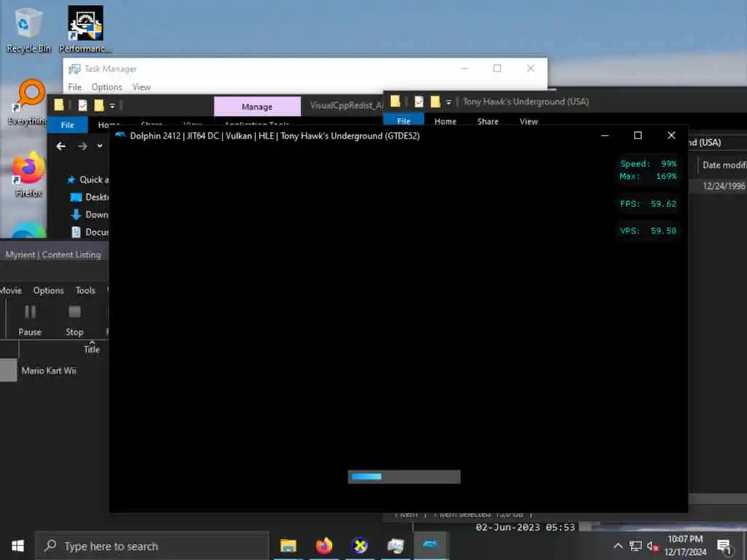The width and height of the screenshot is (747, 560).
Task: Click the properties checkmark icon in left Explorer quick toolbar
Action: point(83,105)
